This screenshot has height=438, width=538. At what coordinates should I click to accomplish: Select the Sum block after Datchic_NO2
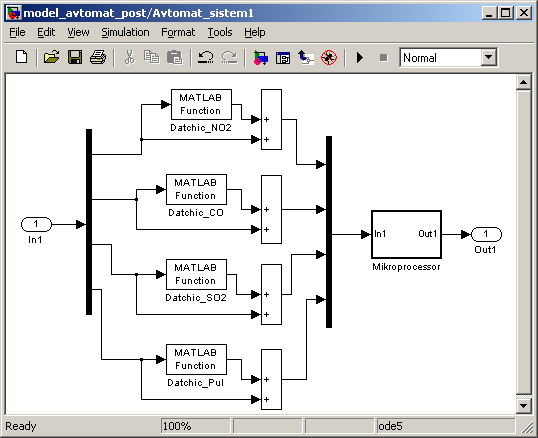coord(271,119)
